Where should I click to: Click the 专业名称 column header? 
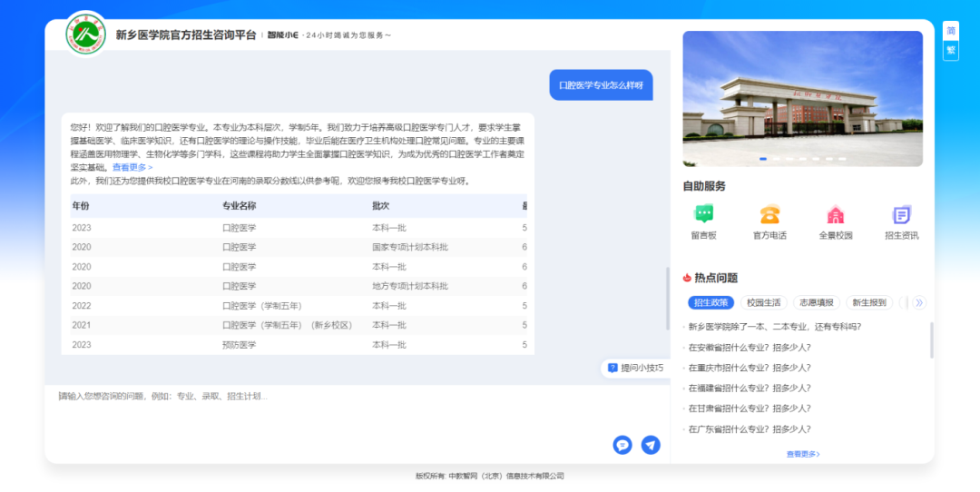pyautogui.click(x=240, y=206)
